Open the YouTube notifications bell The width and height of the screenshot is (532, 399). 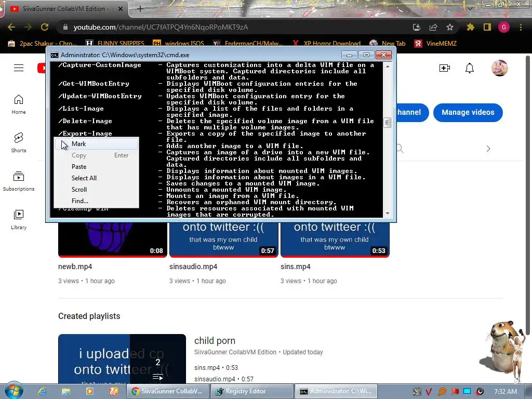click(470, 68)
